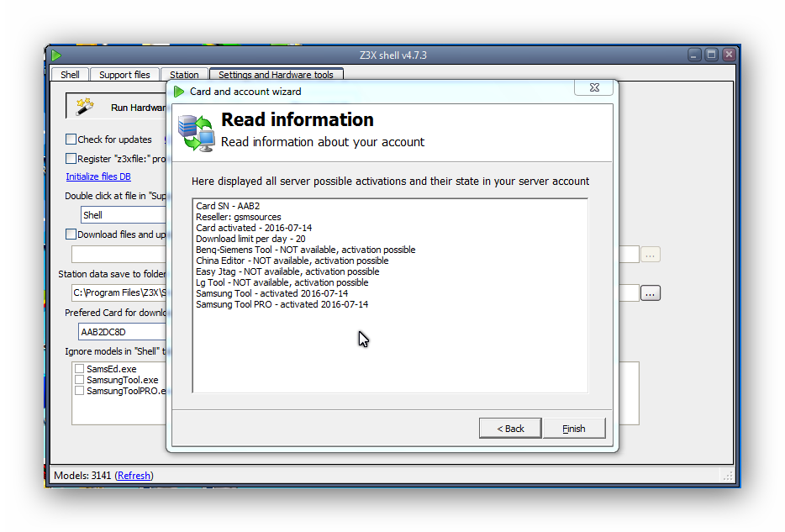Click the Run Hardware wizard button
785x532 pixels.
[x=116, y=106]
